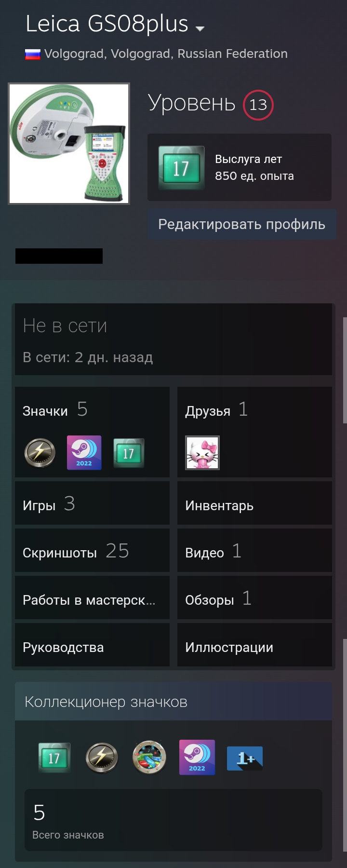The width and height of the screenshot is (347, 868).
Task: Click the level 13 circle badge
Action: tap(258, 105)
